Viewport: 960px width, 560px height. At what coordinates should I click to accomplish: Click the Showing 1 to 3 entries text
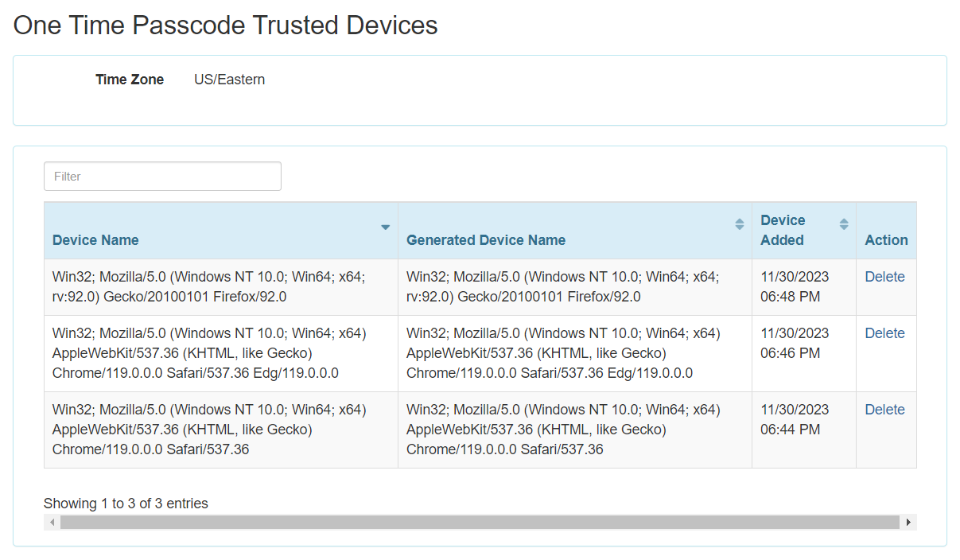point(126,504)
